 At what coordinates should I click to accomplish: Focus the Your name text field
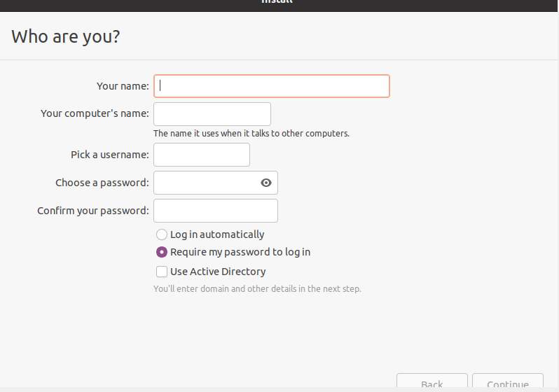[x=272, y=86]
